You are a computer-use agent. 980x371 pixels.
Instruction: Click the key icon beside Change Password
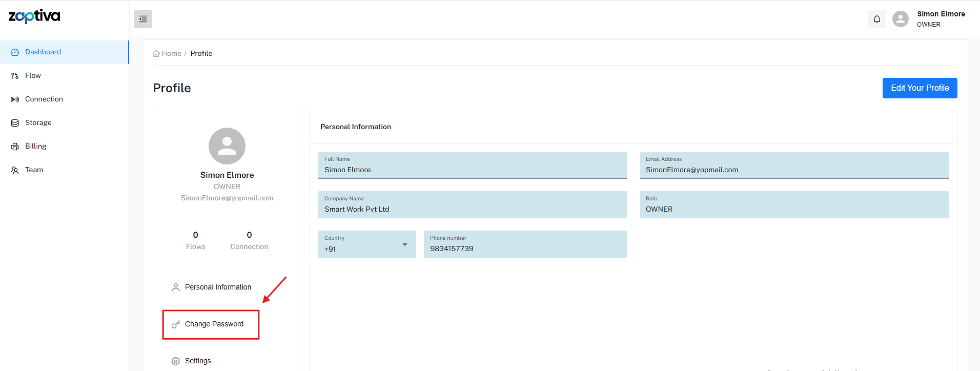pyautogui.click(x=175, y=324)
